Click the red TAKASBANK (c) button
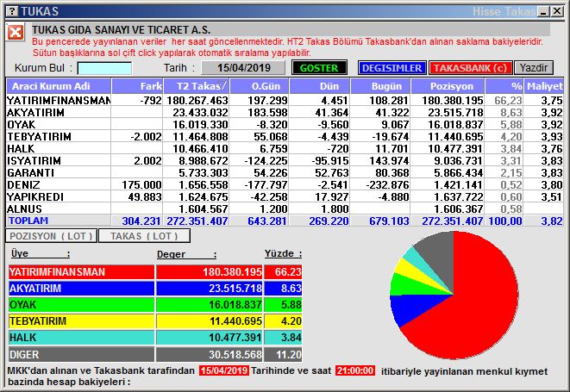This screenshot has width=570, height=392. tap(471, 68)
